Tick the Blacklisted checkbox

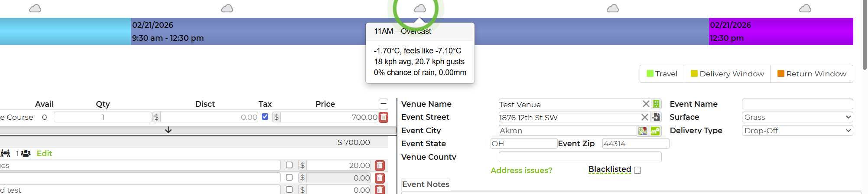637,170
